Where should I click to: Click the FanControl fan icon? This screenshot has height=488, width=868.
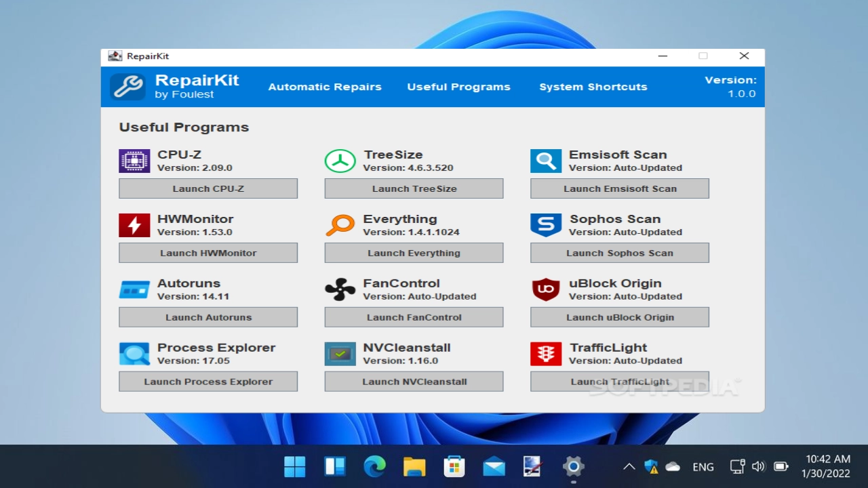coord(340,289)
